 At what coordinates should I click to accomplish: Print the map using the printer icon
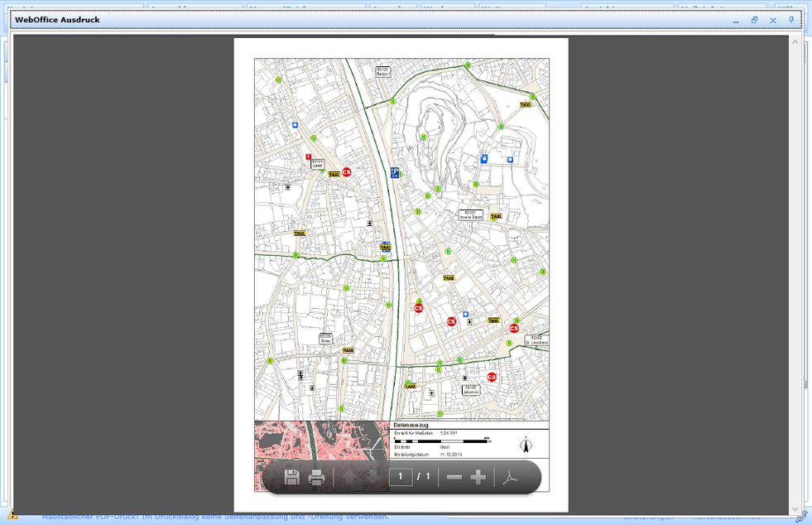pyautogui.click(x=317, y=476)
